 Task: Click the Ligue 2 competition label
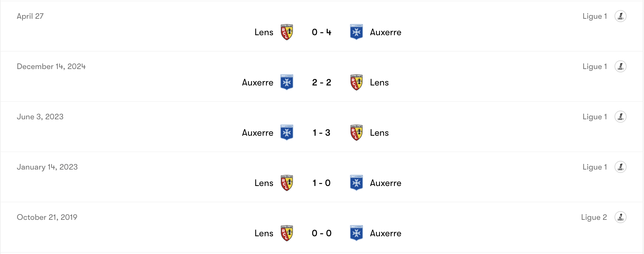[594, 217]
